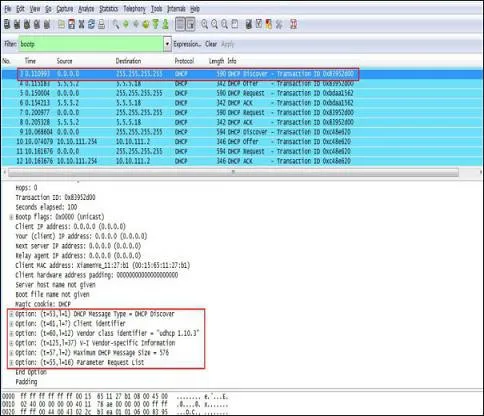Viewport: 484px width, 416px height.
Task: Open the toolbar help icon
Action: 293,24
